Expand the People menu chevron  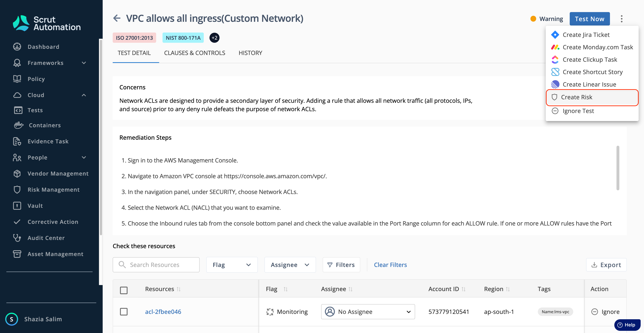[x=84, y=157]
